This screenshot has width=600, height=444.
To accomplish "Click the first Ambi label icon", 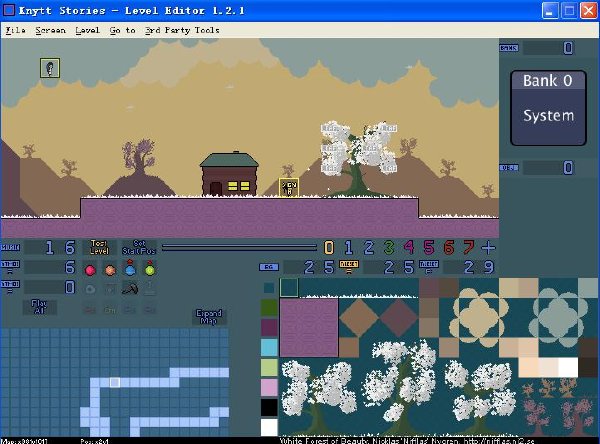I will (x=10, y=266).
